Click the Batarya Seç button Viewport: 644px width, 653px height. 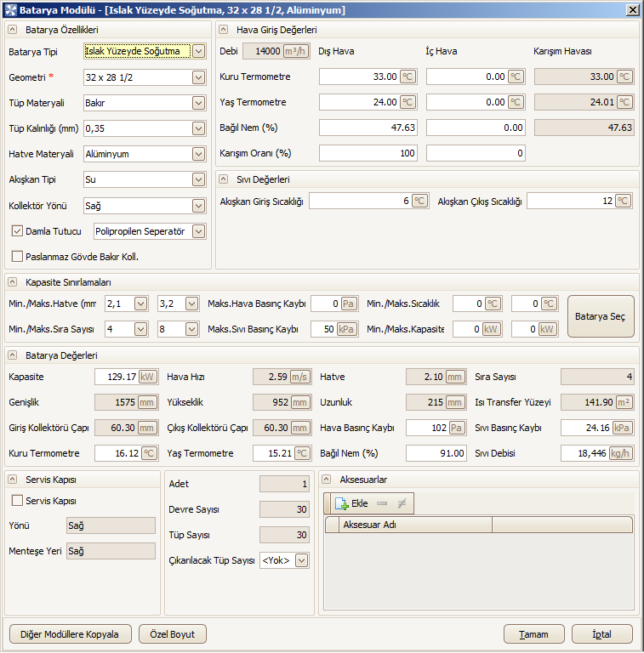point(601,316)
